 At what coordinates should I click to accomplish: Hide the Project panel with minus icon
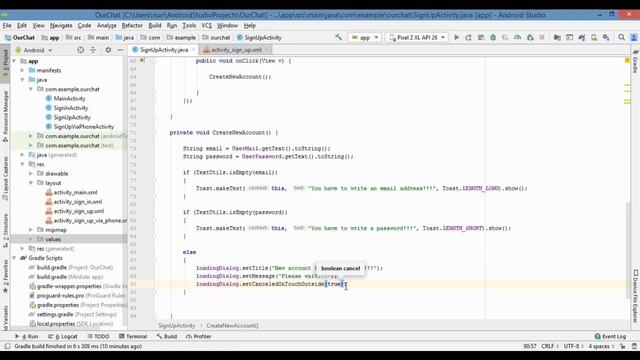point(120,50)
